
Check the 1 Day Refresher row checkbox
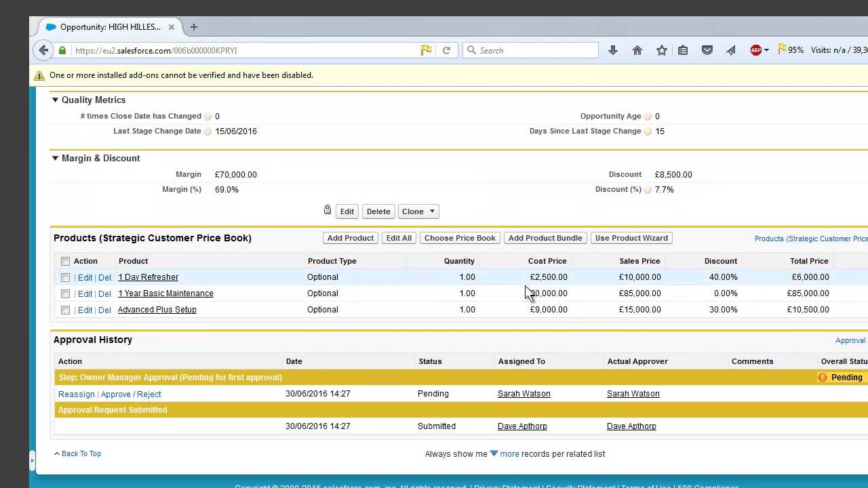click(x=65, y=277)
